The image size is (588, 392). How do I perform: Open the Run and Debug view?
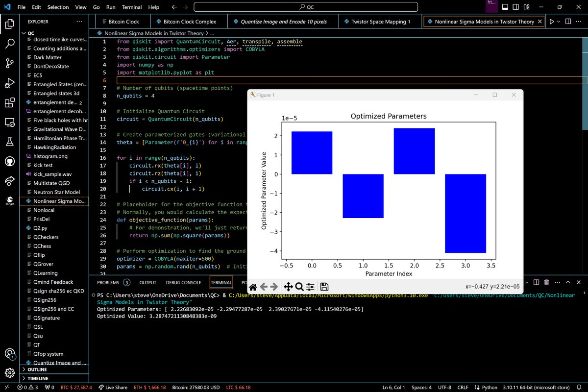click(9, 83)
